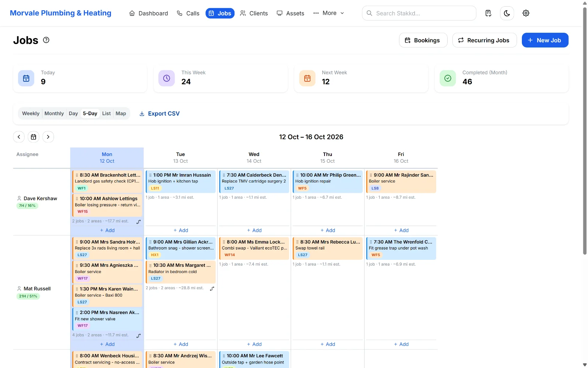Click Morvale Plumbing & Heating logo

click(61, 13)
